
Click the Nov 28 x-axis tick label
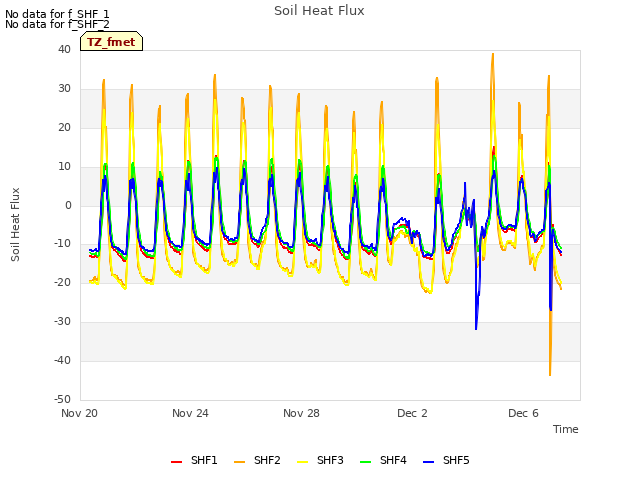coord(301,413)
